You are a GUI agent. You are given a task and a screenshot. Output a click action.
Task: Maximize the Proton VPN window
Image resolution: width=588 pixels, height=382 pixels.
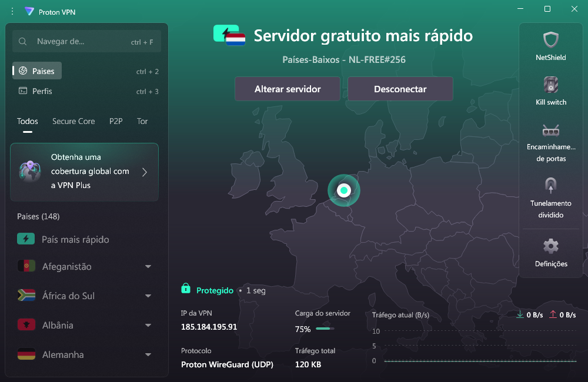(547, 9)
